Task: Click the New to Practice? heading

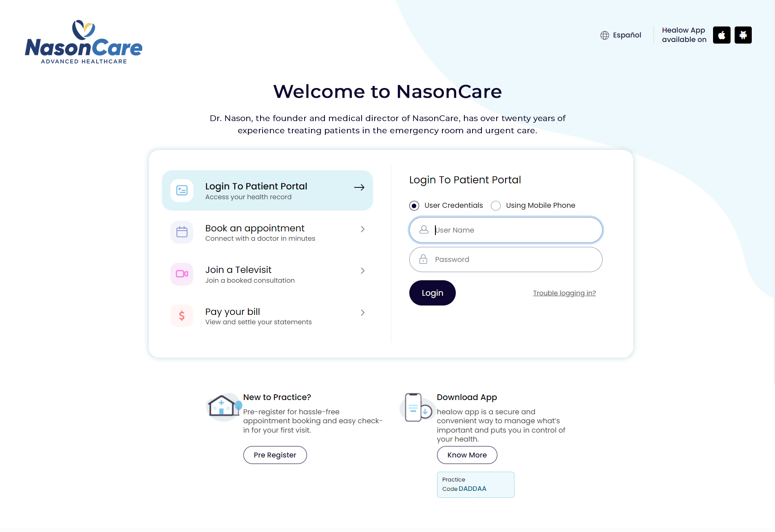Action: [x=277, y=397]
